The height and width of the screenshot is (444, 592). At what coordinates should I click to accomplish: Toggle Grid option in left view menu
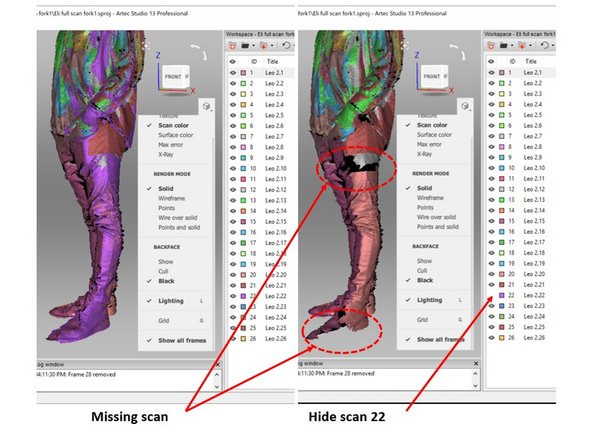coord(163,321)
